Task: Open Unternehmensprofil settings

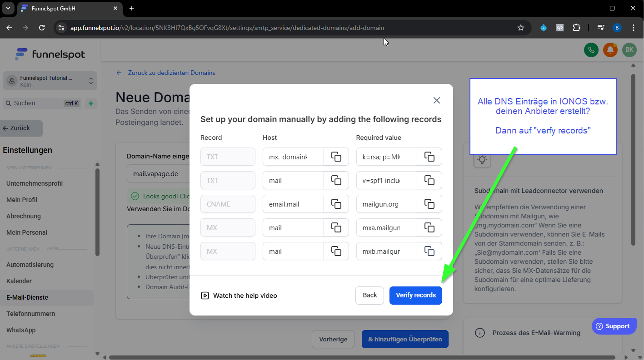Action: pos(35,183)
